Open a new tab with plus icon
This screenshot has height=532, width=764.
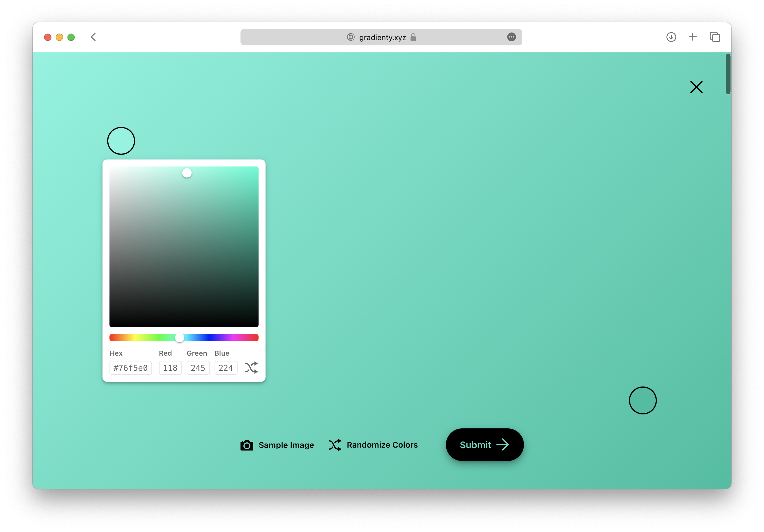click(x=693, y=37)
